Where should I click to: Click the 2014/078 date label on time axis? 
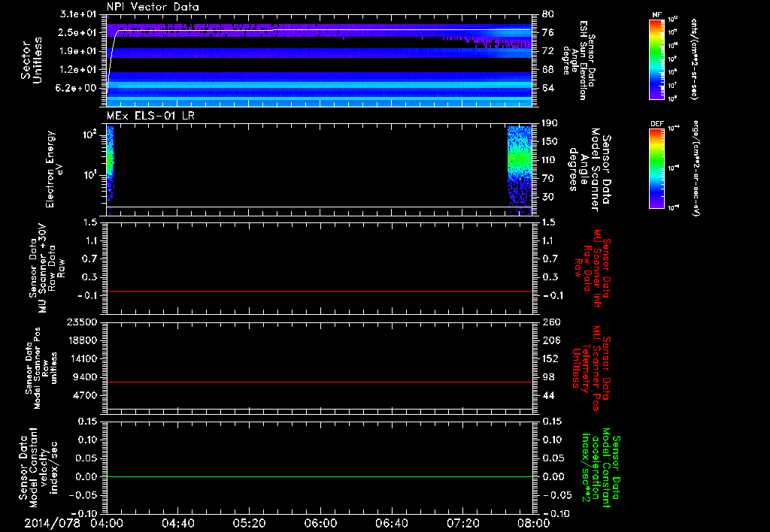(x=52, y=523)
